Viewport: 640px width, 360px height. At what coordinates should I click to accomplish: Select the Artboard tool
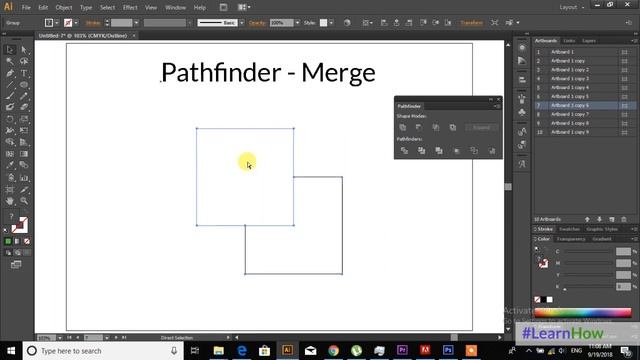click(10, 189)
